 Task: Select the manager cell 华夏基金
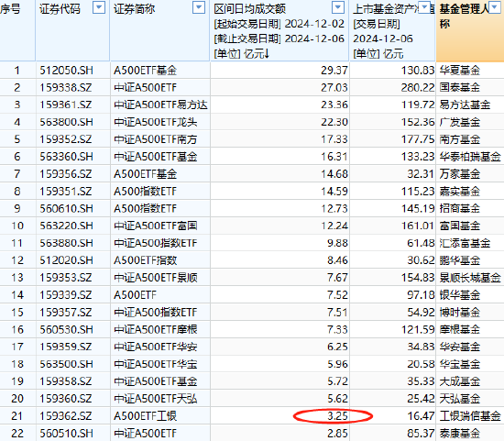point(460,70)
